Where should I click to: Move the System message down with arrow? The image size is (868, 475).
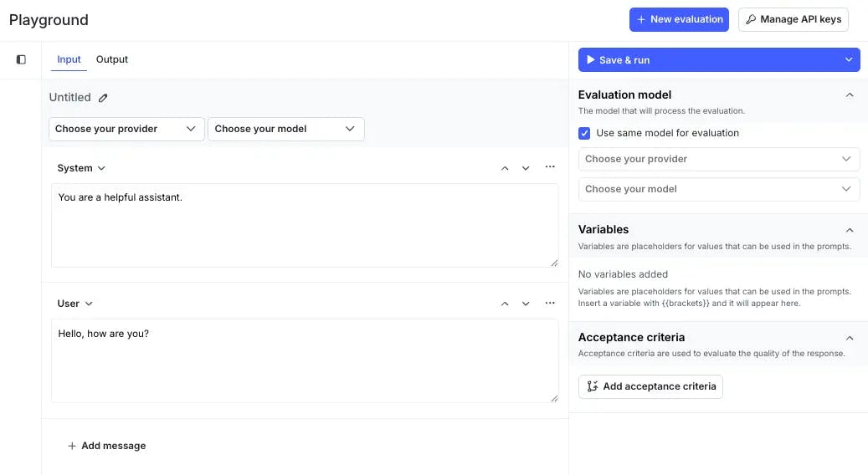coord(526,168)
